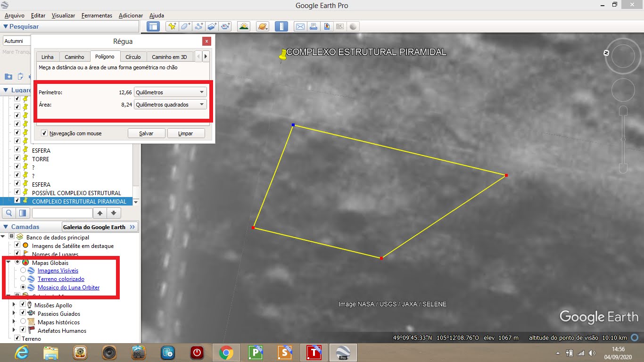The height and width of the screenshot is (362, 644).
Task: Select COMPLEXO ESTRUTURAL PIRAMIDAL in Places list
Action: click(x=79, y=201)
